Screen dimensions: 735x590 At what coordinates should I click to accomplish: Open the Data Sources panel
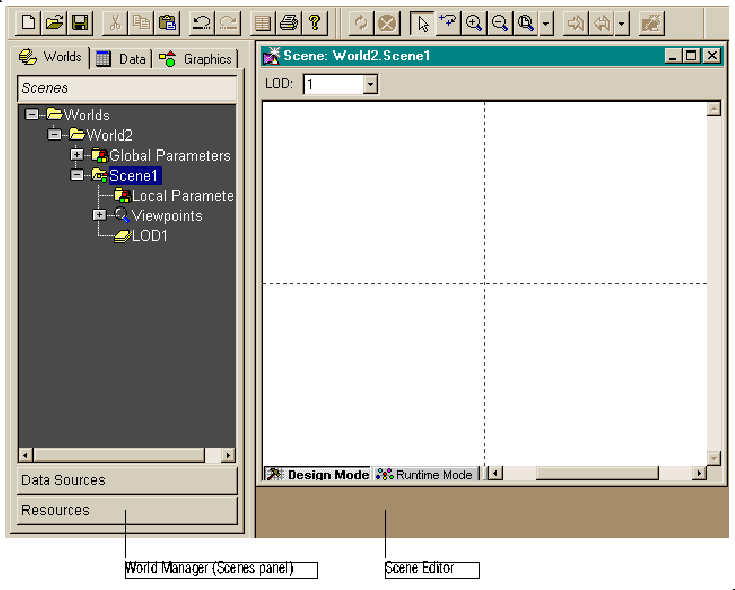point(127,480)
